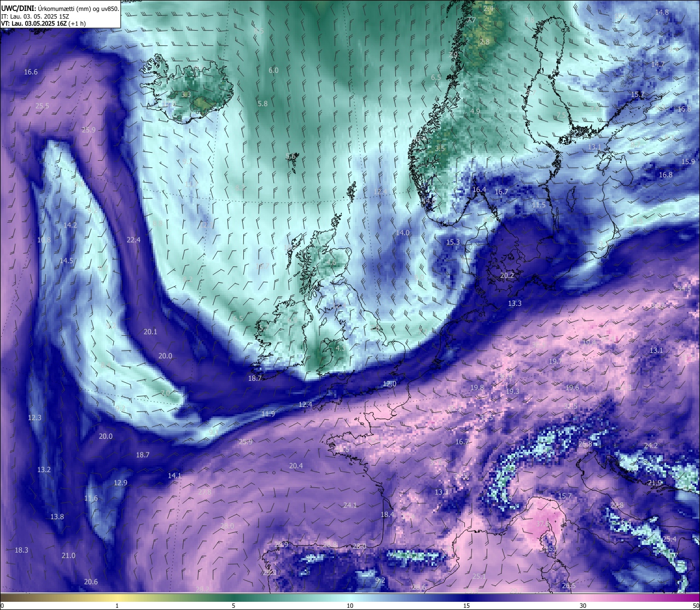The height and width of the screenshot is (610, 700).
Task: Click the 20.6 map value
Action: 91,582
